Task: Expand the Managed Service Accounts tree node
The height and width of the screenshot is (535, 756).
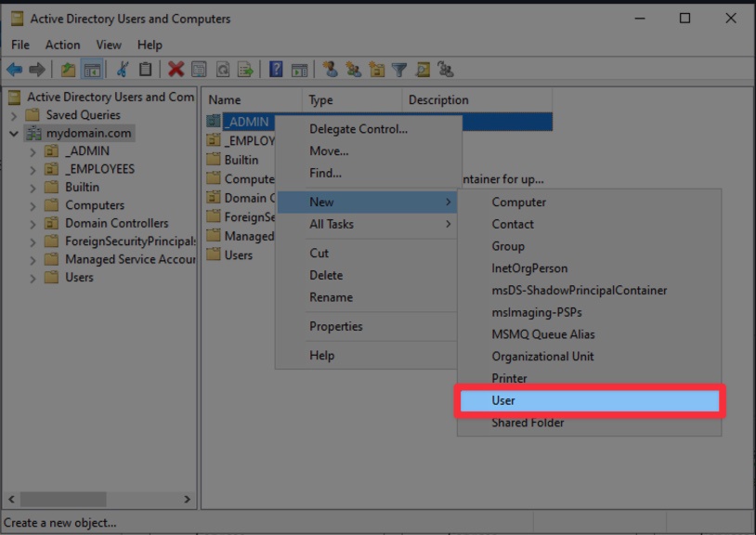Action: 33,260
